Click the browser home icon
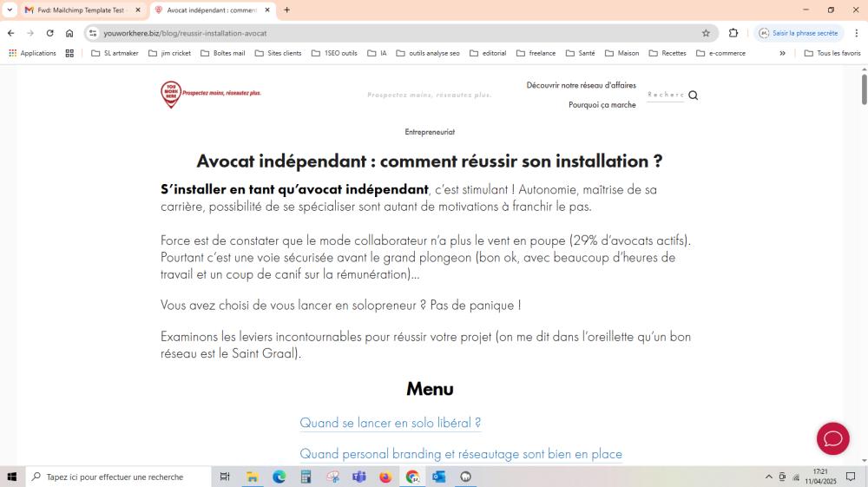 pyautogui.click(x=69, y=33)
